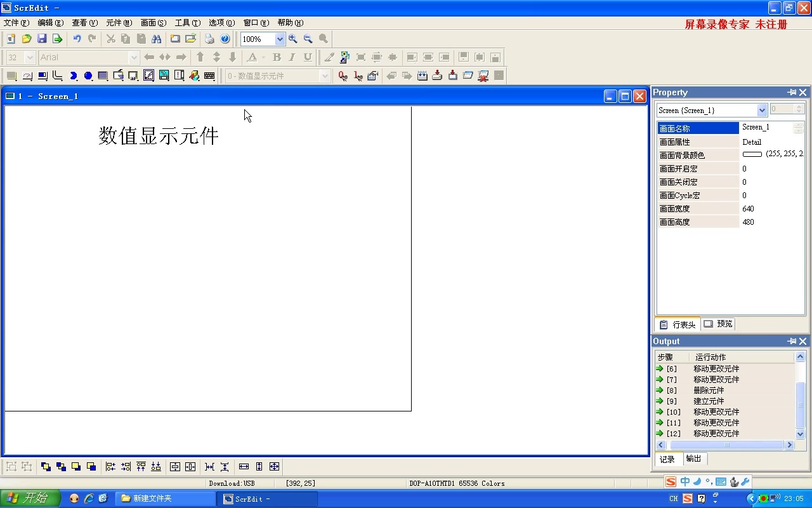Select the 画面开启宏 property row
Viewport: 812px width, 508px height.
point(730,169)
